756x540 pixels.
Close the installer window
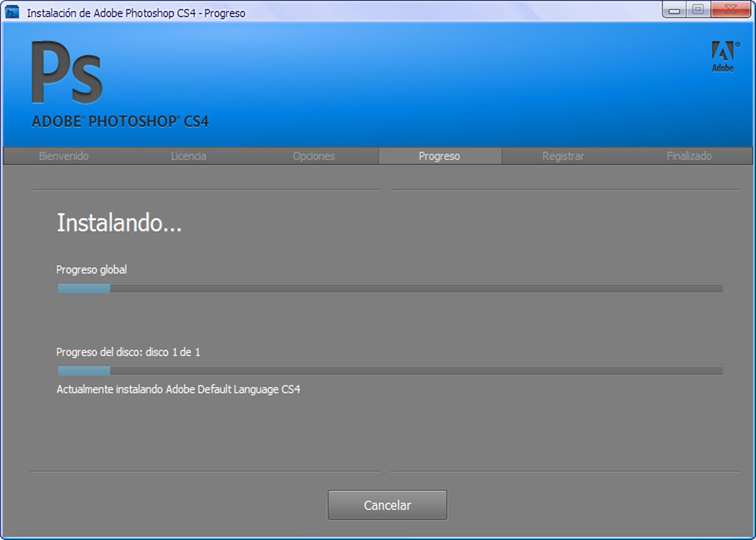[x=730, y=10]
